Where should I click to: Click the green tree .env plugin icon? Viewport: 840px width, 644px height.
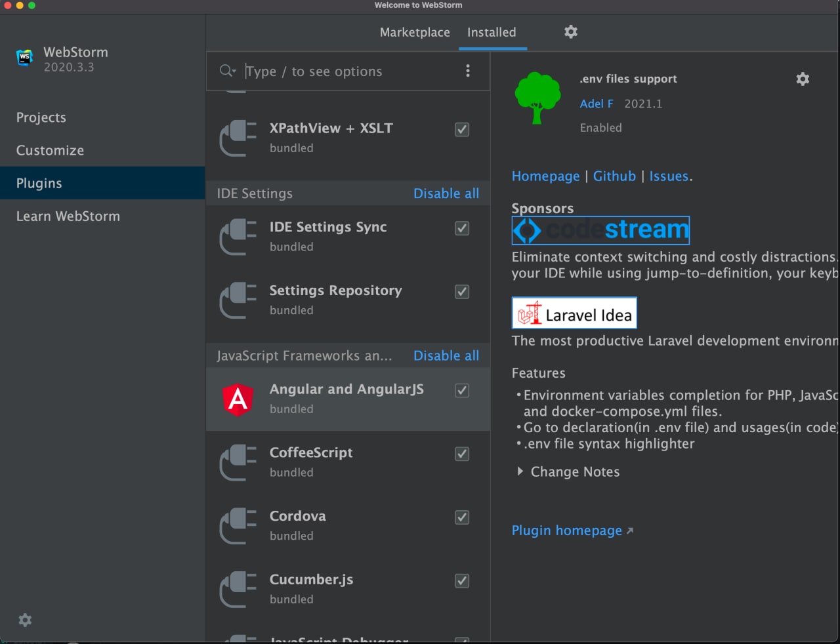tap(537, 98)
